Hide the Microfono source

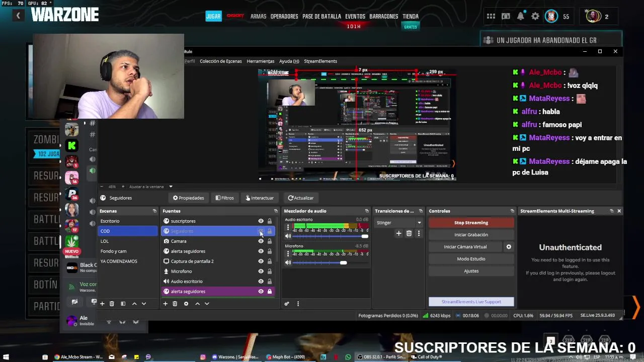[261, 271]
